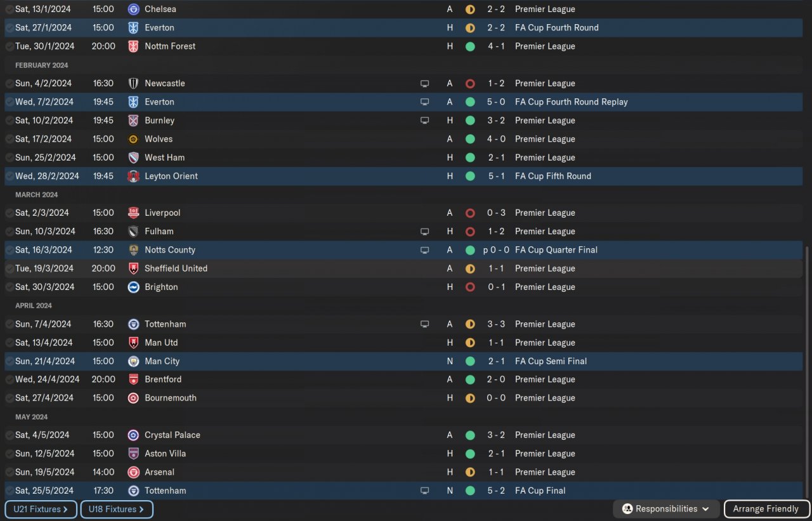Screen dimensions: 812x521
Task: Toggle the checkmark beside Sun 4/2/2024
Action: pyautogui.click(x=10, y=84)
